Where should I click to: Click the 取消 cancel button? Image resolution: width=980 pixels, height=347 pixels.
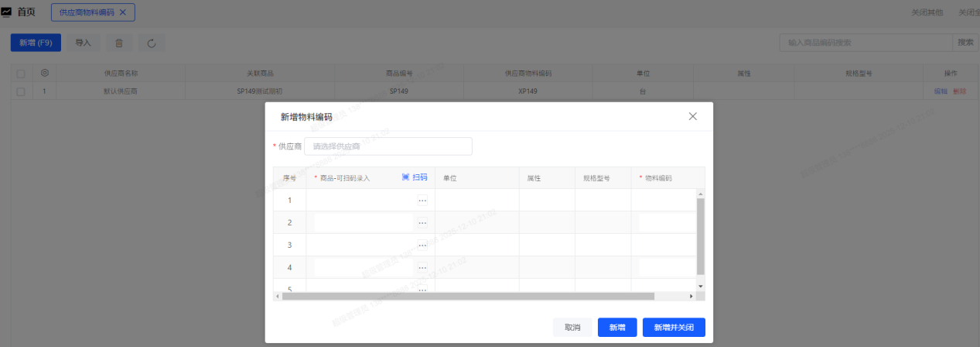(x=572, y=328)
